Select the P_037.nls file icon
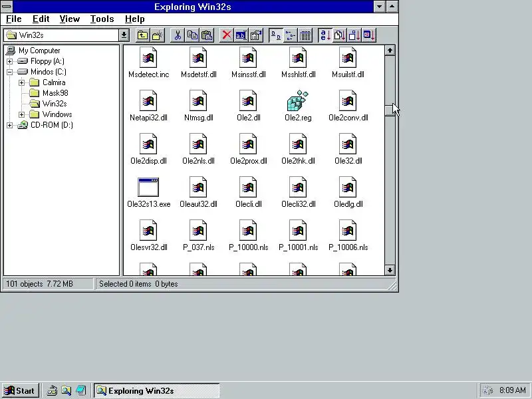 pyautogui.click(x=198, y=230)
